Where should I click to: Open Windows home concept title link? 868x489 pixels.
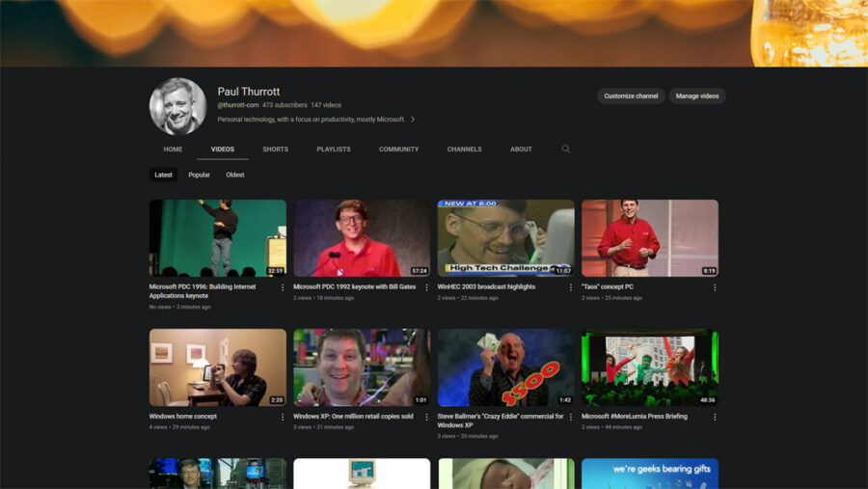(x=182, y=417)
